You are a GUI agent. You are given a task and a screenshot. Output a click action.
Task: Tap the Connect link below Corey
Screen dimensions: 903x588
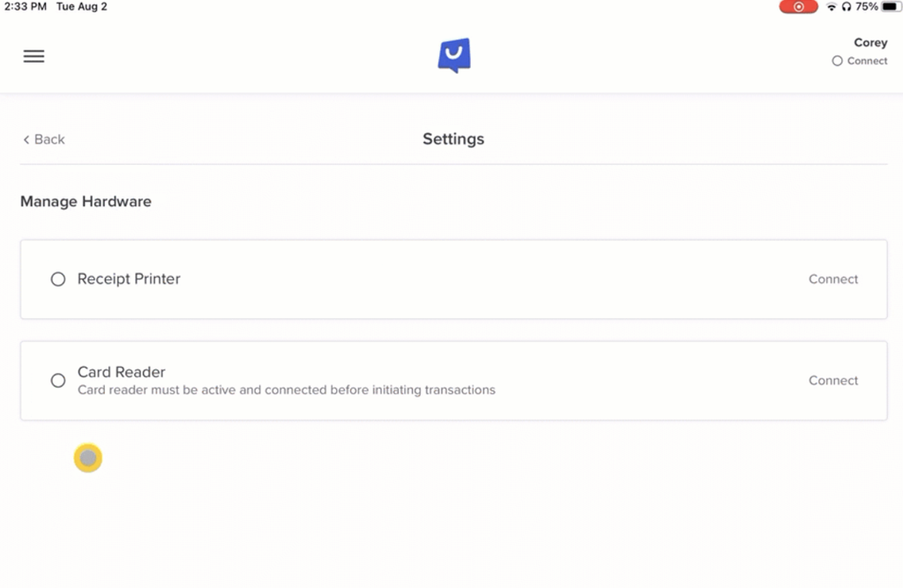click(x=867, y=61)
